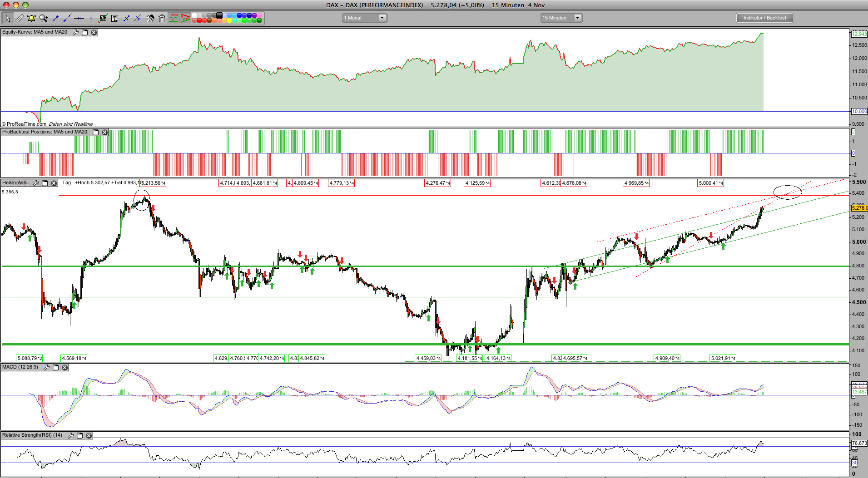
Task: Select the horizontal line tool
Action: pyautogui.click(x=79, y=18)
